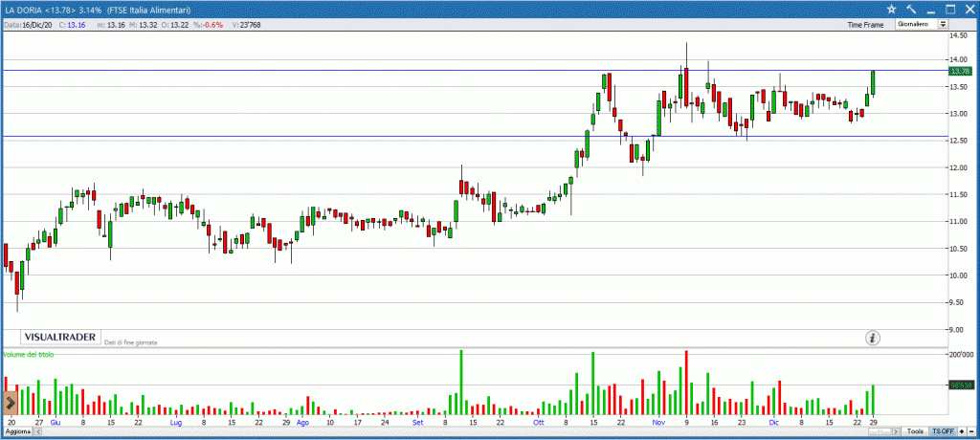Viewport: 980px width, 440px height.
Task: Open chart settings via the hammer icon
Action: pyautogui.click(x=911, y=9)
